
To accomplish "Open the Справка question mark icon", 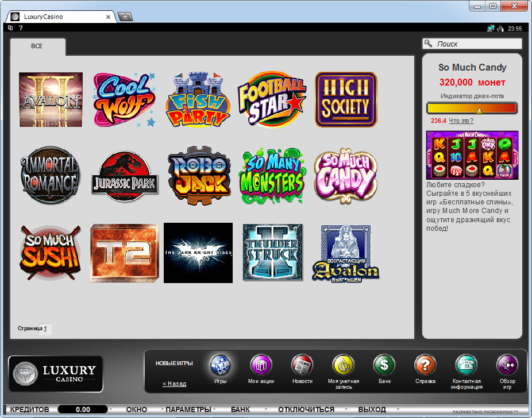I will point(425,365).
